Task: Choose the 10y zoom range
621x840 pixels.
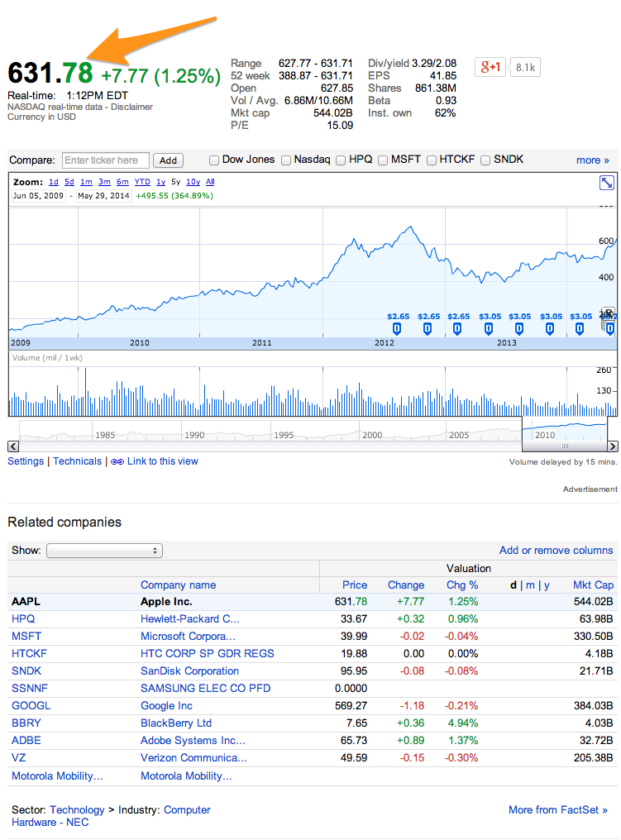Action: coord(193,182)
